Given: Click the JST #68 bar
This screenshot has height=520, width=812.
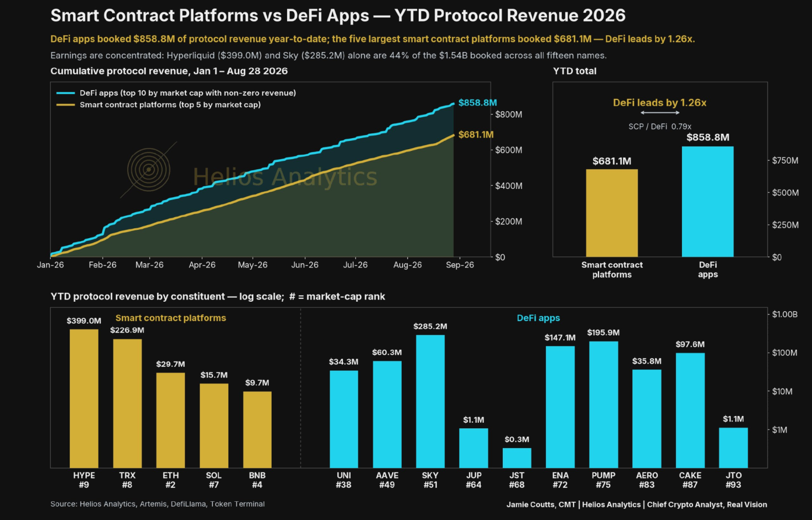Looking at the screenshot, I should 517,458.
